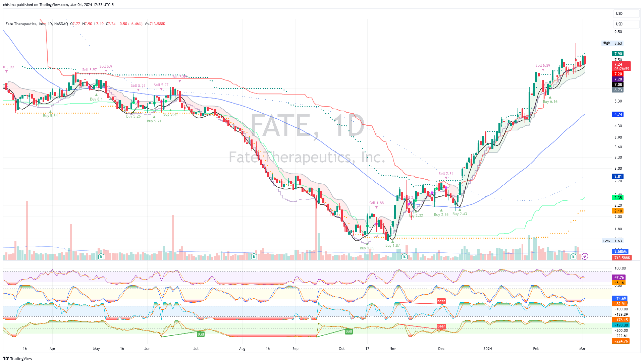This screenshot has width=644, height=364.
Task: Click the red Bear label near December
Action: click(441, 301)
